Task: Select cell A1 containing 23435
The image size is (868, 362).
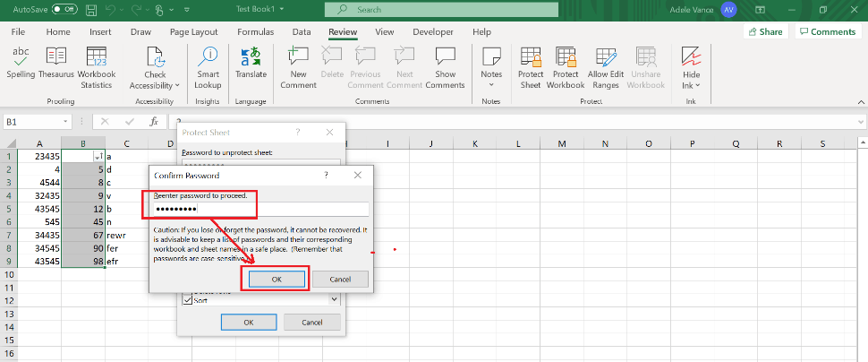Action: [x=39, y=156]
